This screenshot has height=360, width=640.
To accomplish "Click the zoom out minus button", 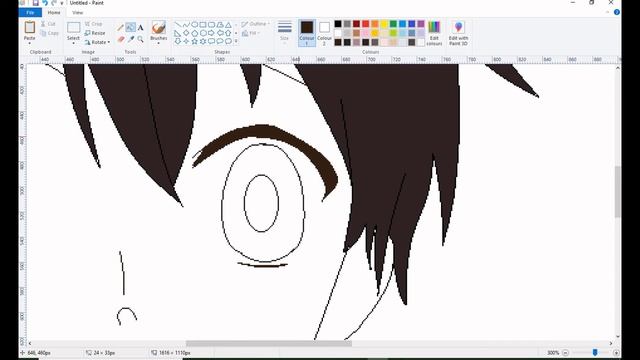I will (565, 353).
